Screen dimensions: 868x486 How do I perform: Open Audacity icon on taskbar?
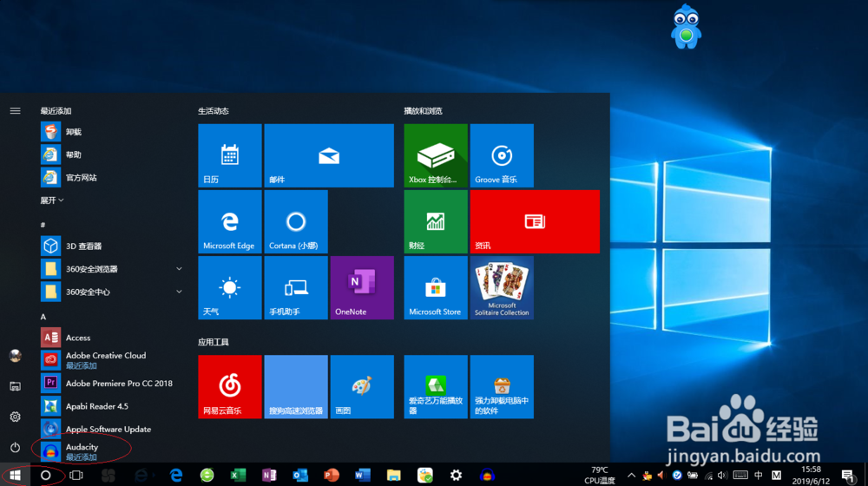pyautogui.click(x=487, y=475)
